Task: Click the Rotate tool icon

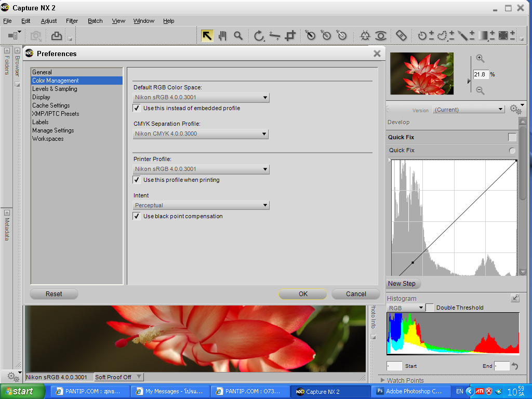Action: (259, 36)
